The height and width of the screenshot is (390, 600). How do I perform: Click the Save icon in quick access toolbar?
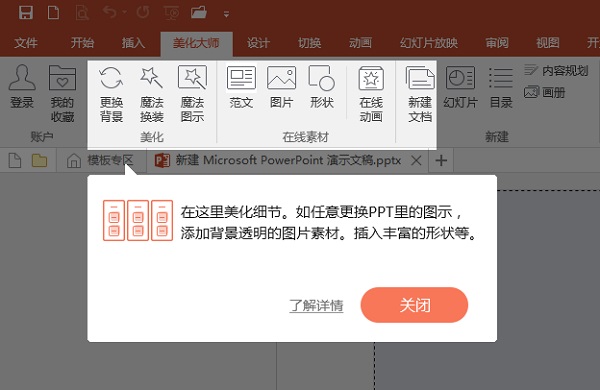[26, 13]
